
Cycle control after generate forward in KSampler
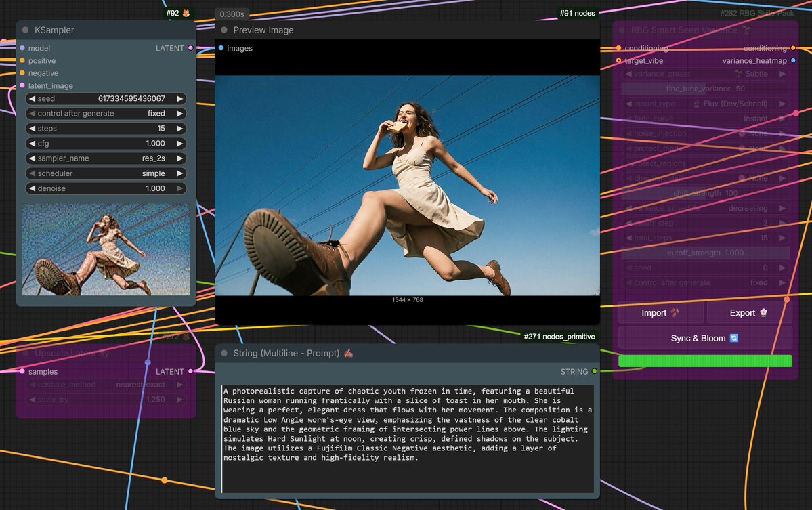click(179, 113)
